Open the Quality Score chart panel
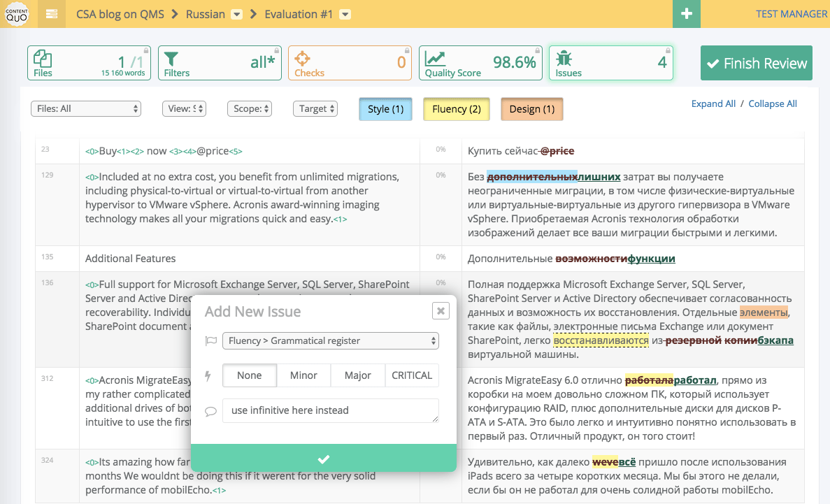This screenshot has height=504, width=830. [x=480, y=63]
